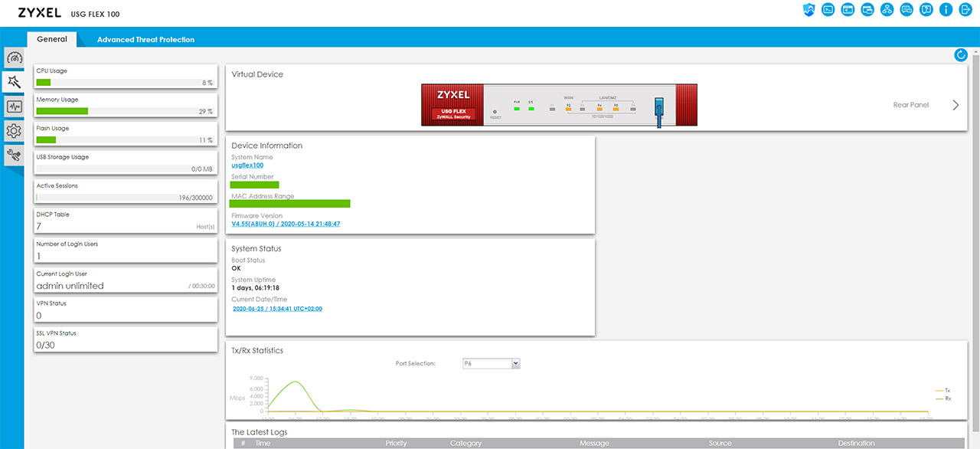Open the Active Sessions widget
Screen dimensions: 980x449
pos(126,192)
